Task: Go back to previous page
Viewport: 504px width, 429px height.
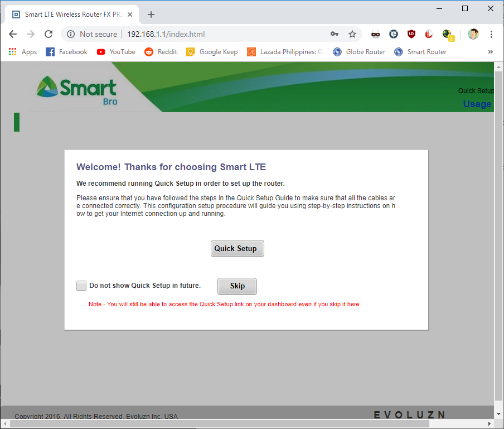Action: [13, 34]
